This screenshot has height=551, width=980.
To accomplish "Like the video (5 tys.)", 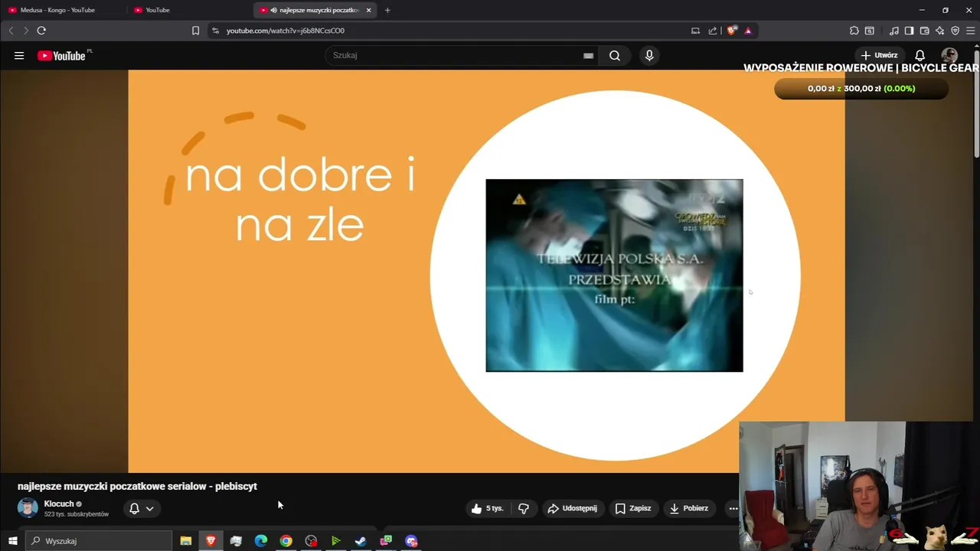I will [x=487, y=508].
